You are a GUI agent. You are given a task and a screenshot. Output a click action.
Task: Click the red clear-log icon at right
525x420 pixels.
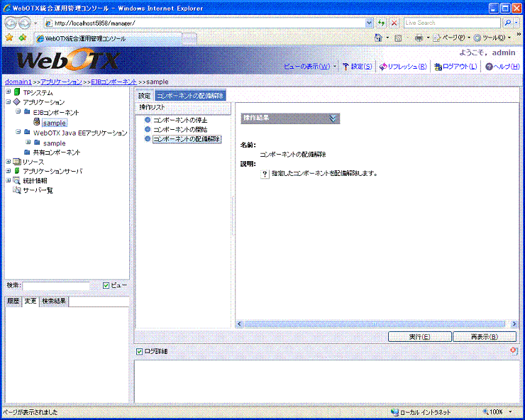pyautogui.click(x=513, y=351)
